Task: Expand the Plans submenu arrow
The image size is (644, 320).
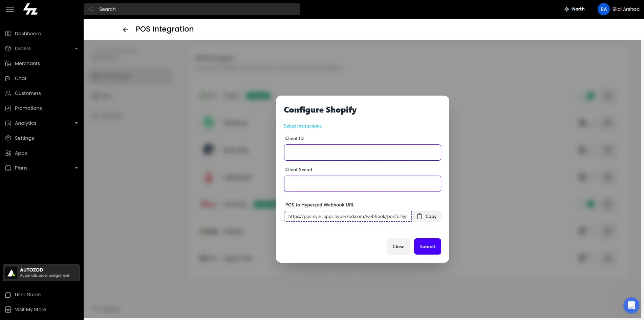Action: [77, 168]
